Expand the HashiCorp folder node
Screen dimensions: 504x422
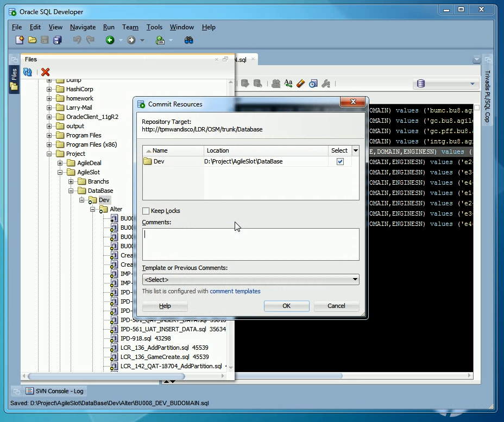point(49,89)
